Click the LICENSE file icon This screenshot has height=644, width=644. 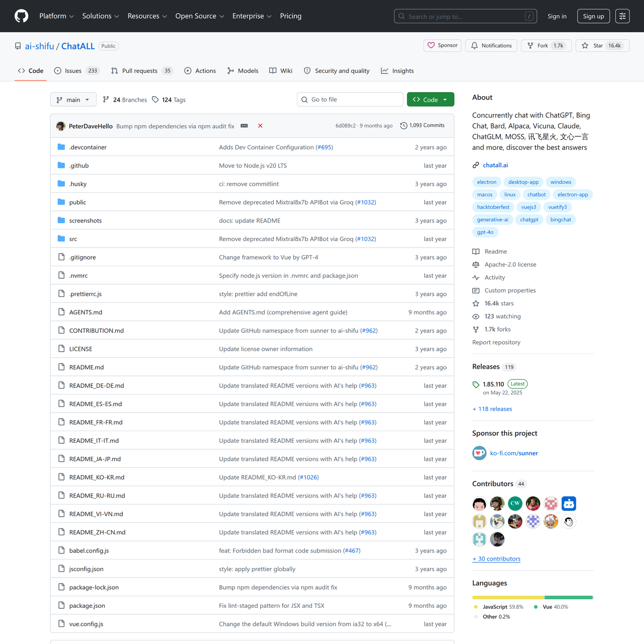pyautogui.click(x=61, y=349)
